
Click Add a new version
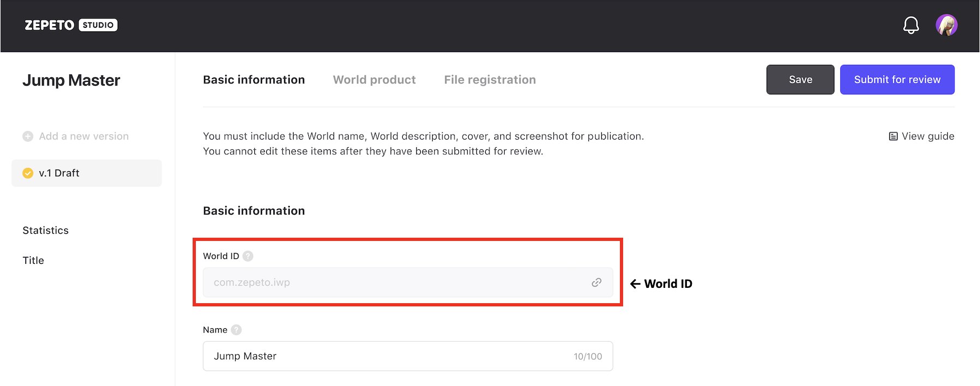click(x=76, y=136)
